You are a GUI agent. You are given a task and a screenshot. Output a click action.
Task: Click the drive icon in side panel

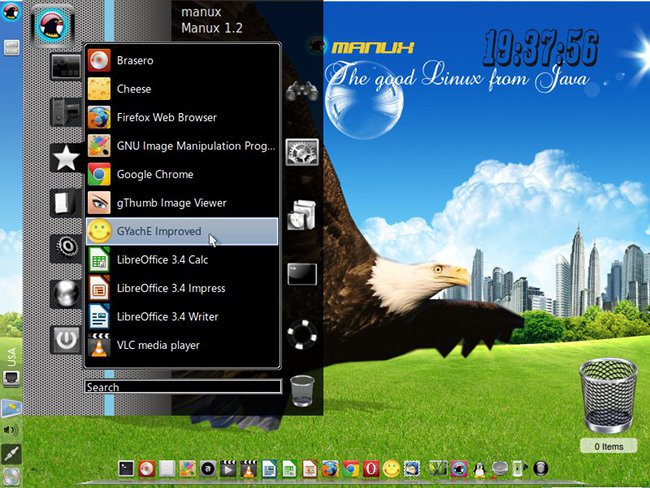[11, 48]
